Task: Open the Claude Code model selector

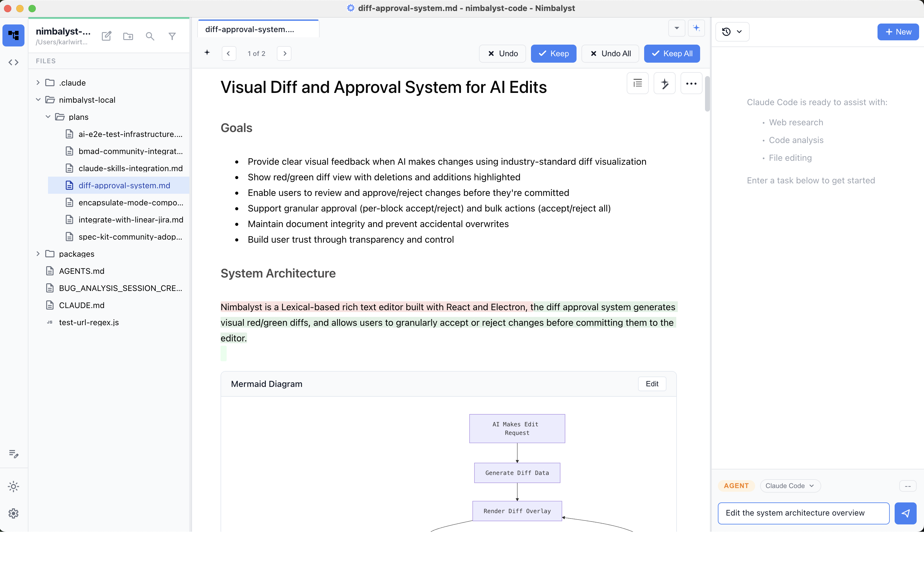Action: (790, 486)
